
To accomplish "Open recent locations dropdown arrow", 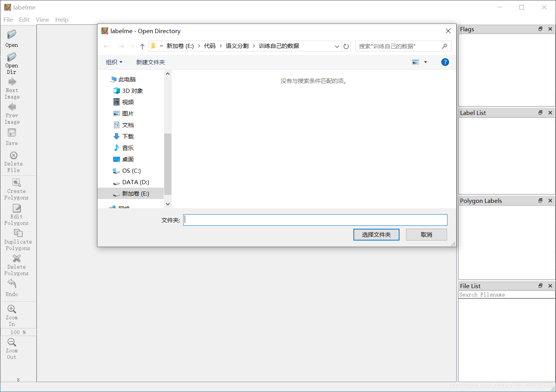I will [x=133, y=46].
